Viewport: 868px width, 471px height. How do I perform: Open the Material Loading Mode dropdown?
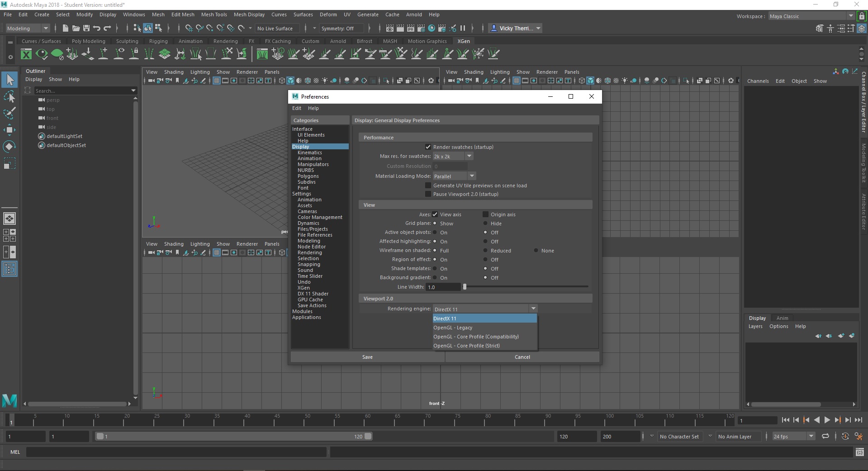[472, 176]
